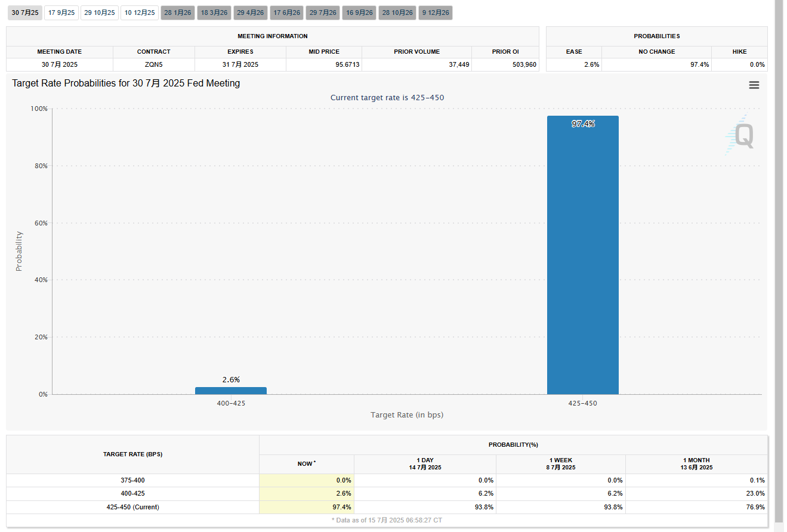Click the NO CHANGE column header
Viewport: 787px width, 532px height.
[x=656, y=52]
